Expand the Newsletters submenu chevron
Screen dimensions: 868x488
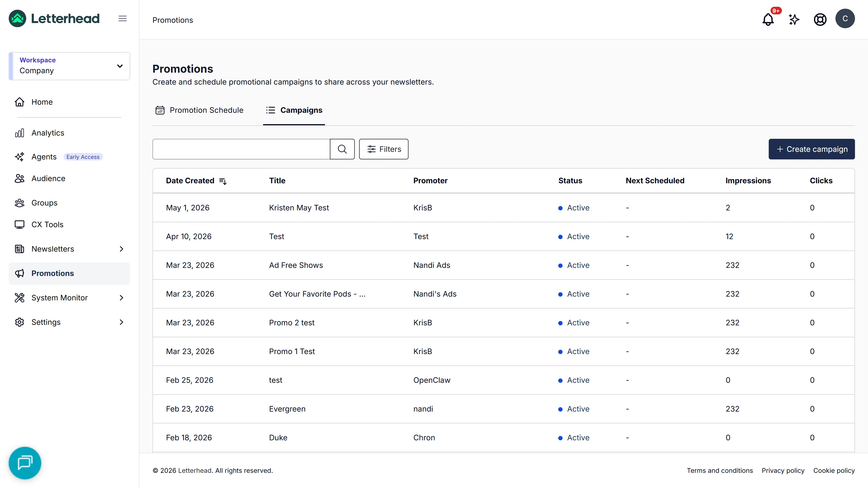click(x=122, y=249)
